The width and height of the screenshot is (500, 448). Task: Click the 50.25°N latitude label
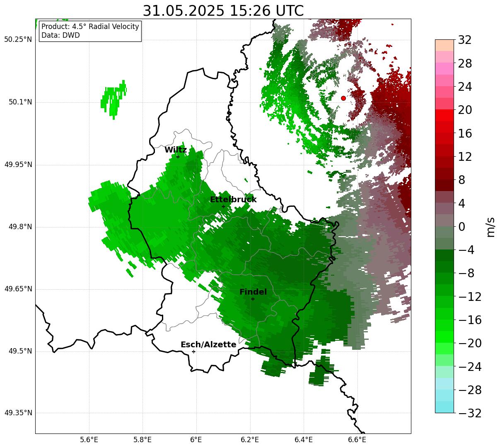(x=18, y=40)
